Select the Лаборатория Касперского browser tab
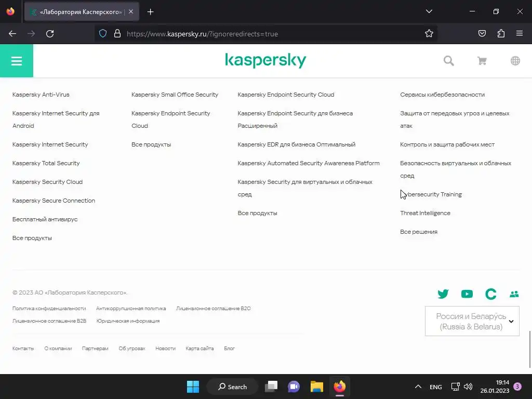The height and width of the screenshot is (399, 532). 82,12
